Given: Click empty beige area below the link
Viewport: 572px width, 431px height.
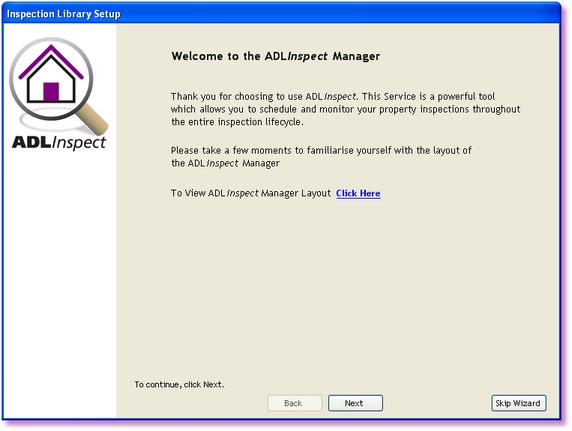Looking at the screenshot, I should (337, 288).
